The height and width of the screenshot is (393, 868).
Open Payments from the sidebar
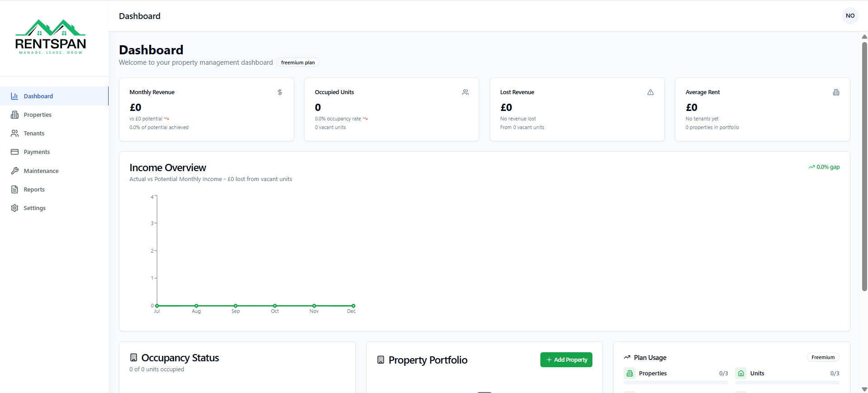tap(37, 152)
